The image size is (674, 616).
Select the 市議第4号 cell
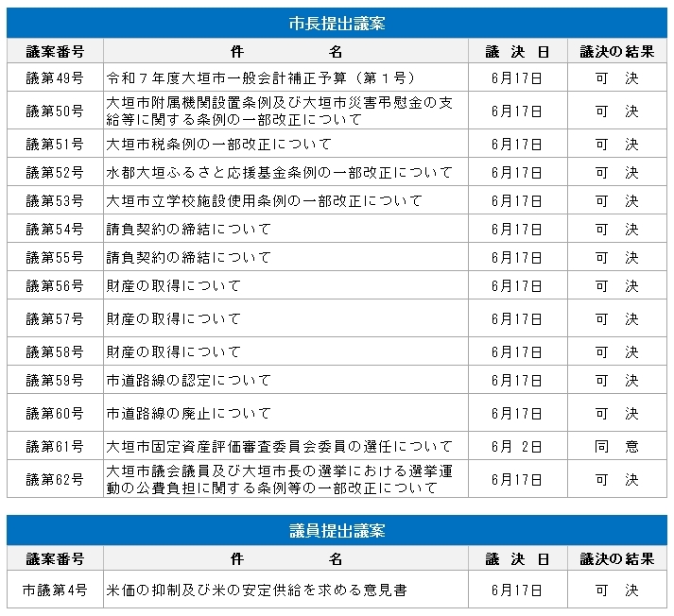pyautogui.click(x=55, y=590)
